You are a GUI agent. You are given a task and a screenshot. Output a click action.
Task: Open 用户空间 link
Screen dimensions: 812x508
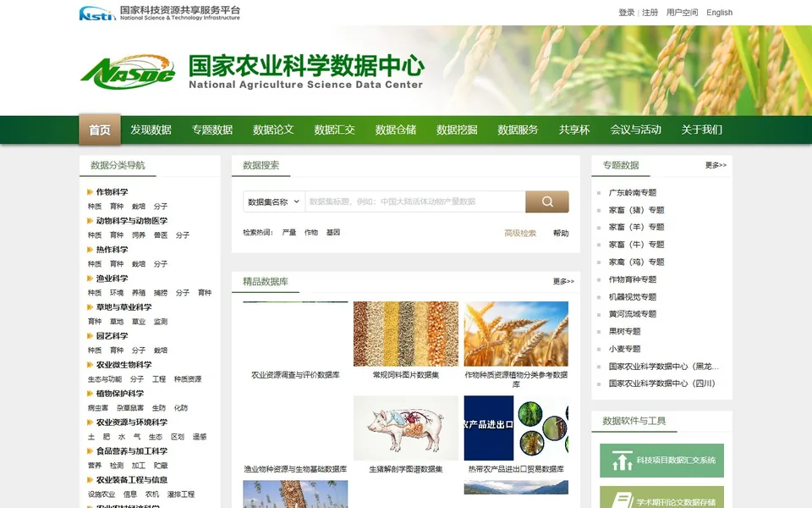click(682, 13)
